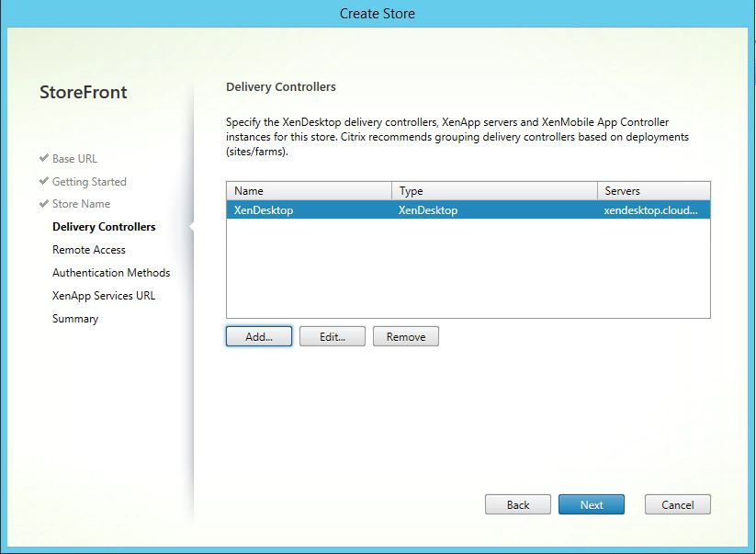Image resolution: width=756 pixels, height=554 pixels.
Task: Remove the selected delivery controller
Action: (x=405, y=336)
